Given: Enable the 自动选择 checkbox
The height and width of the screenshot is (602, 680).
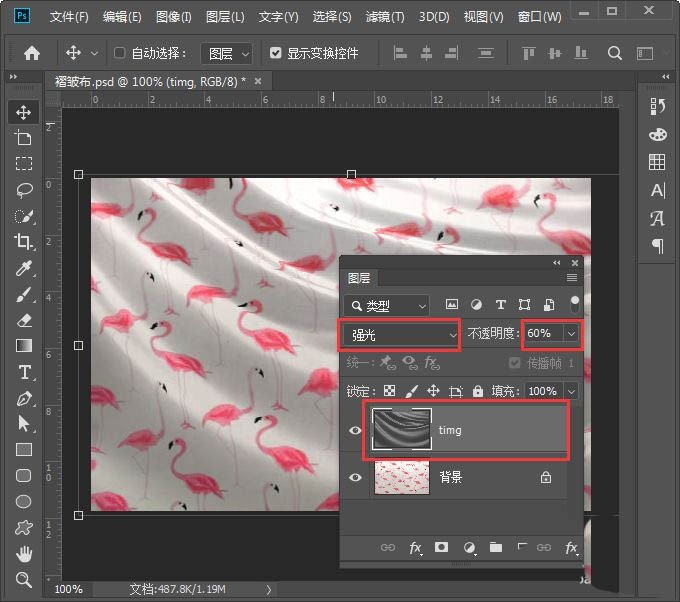Looking at the screenshot, I should (119, 53).
